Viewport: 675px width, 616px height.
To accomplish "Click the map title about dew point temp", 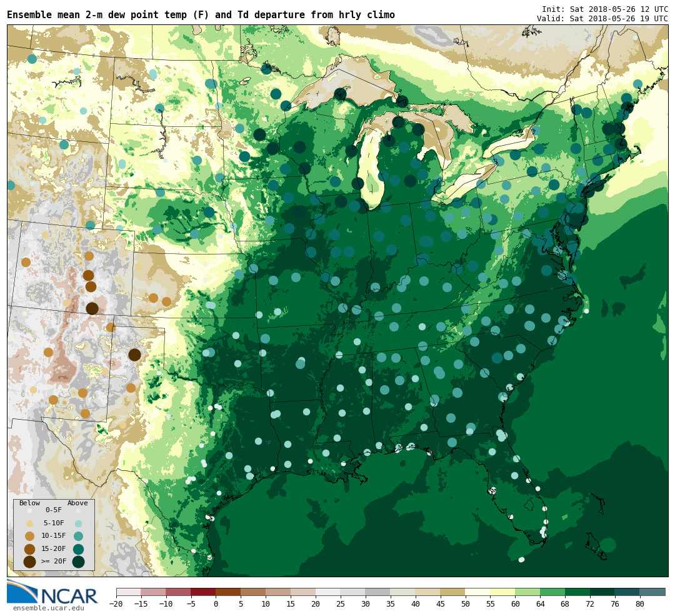I will pyautogui.click(x=201, y=14).
